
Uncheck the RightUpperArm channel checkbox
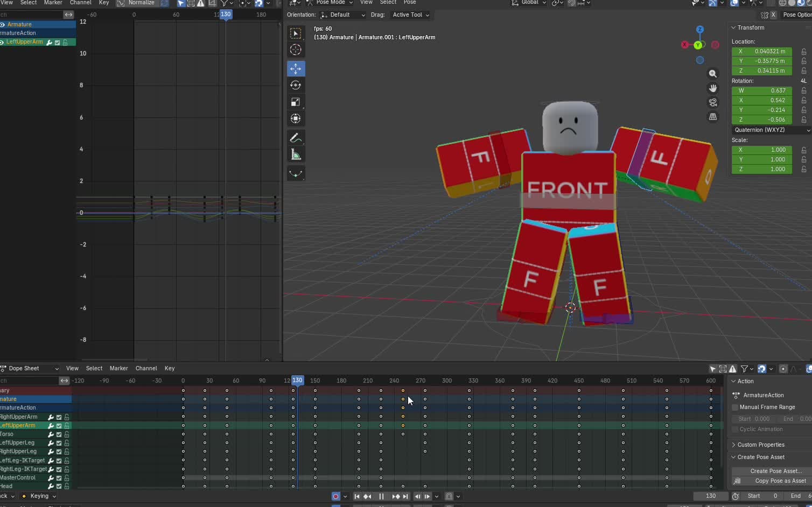(x=59, y=417)
